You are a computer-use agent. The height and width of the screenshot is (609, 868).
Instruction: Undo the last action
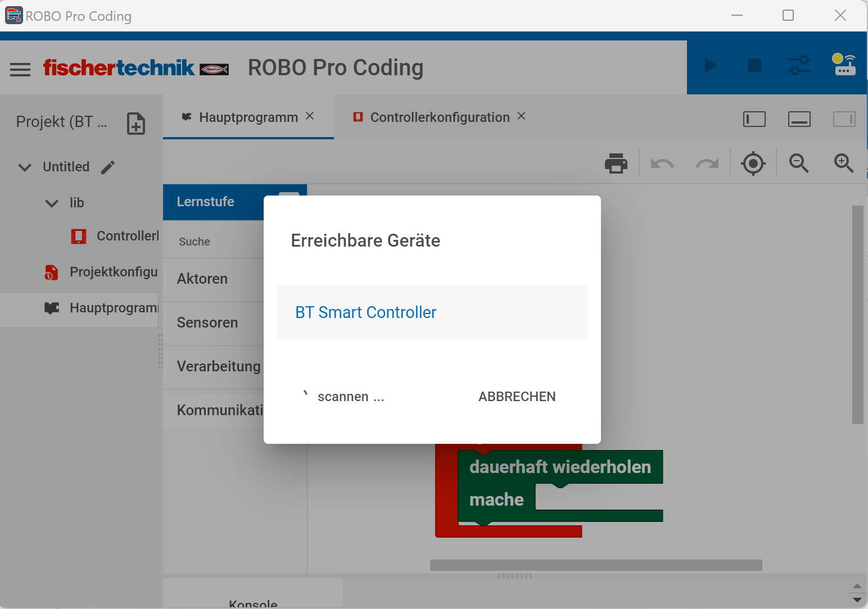tap(662, 163)
